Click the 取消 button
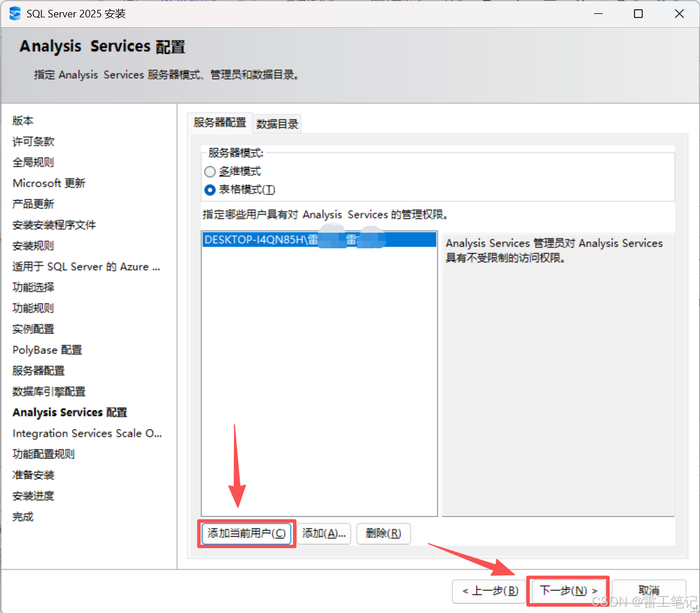 [649, 590]
